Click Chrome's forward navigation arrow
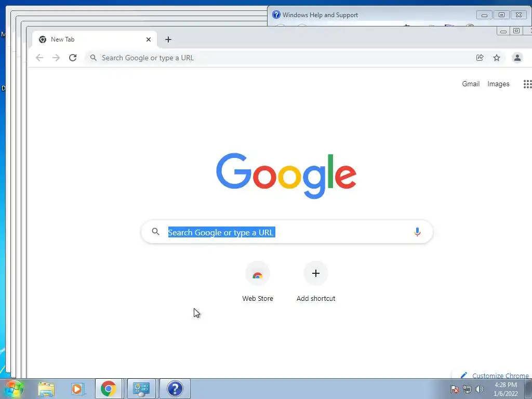This screenshot has height=399, width=532. coord(56,58)
